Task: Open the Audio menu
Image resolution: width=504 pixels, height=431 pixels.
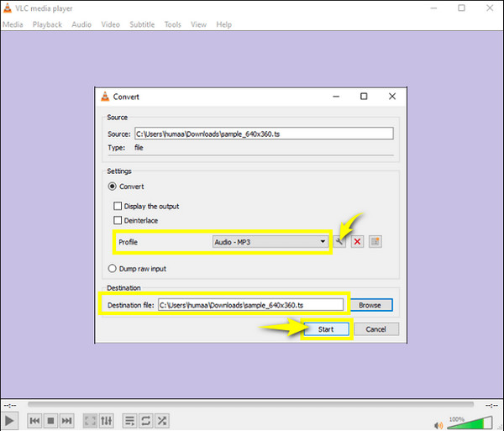Action: coord(81,24)
